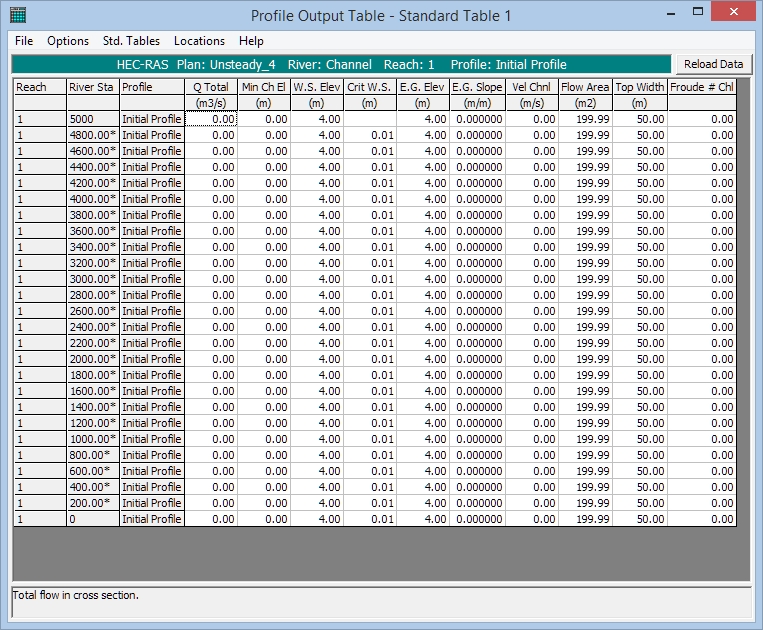
Task: Select river station 5000 cell
Action: tap(93, 119)
